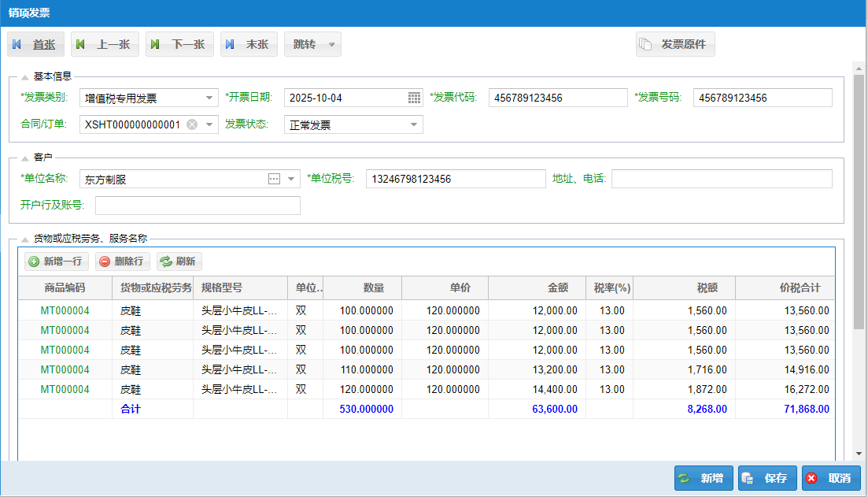868x497 pixels.
Task: Go to next invoice (下一张)
Action: [179, 45]
